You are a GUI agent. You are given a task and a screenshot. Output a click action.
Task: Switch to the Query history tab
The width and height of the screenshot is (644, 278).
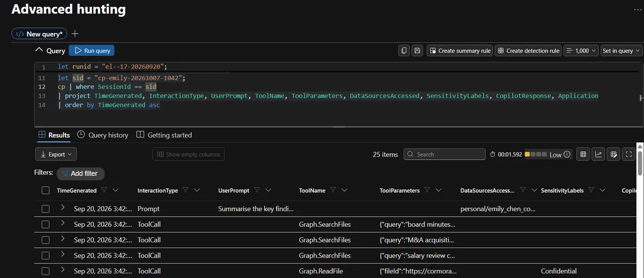click(103, 135)
